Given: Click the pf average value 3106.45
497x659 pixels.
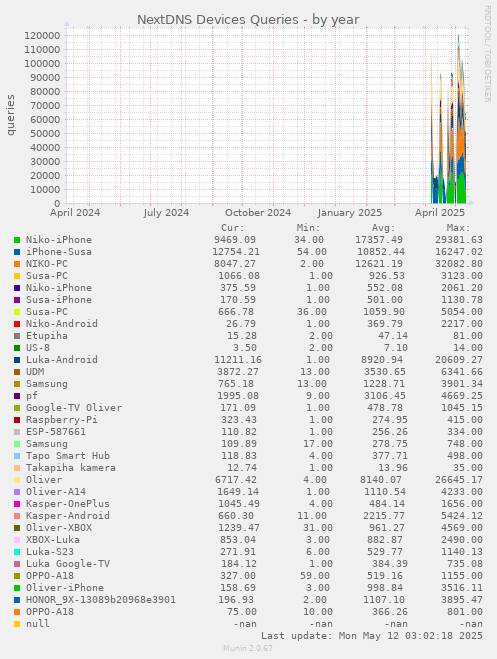Looking at the screenshot, I should pyautogui.click(x=385, y=396).
